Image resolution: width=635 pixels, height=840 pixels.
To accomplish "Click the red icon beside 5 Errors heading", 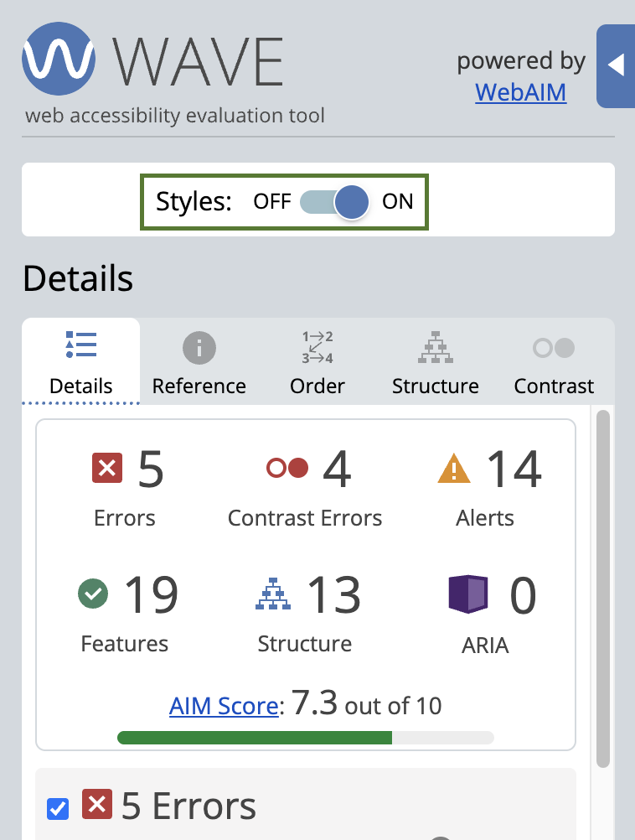I will pyautogui.click(x=97, y=806).
